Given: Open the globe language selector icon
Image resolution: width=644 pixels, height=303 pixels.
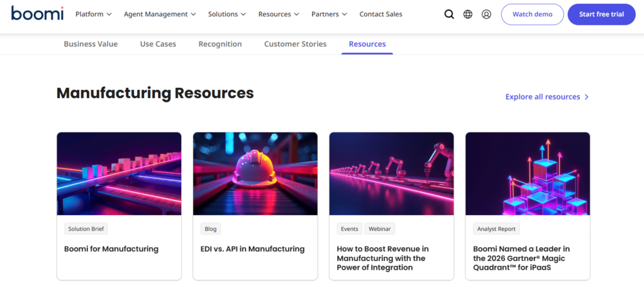Looking at the screenshot, I should (468, 14).
